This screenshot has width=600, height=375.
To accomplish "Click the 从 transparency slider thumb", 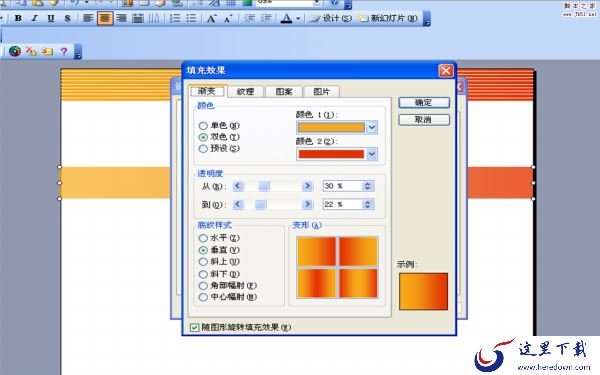I will pyautogui.click(x=264, y=186).
